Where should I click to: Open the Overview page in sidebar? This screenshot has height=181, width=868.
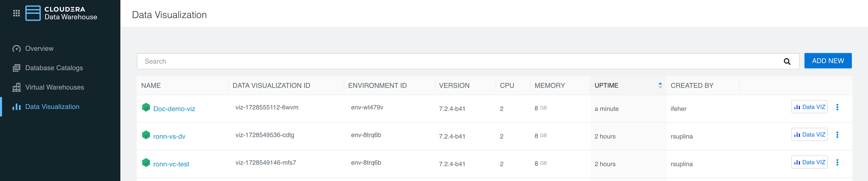pyautogui.click(x=39, y=49)
